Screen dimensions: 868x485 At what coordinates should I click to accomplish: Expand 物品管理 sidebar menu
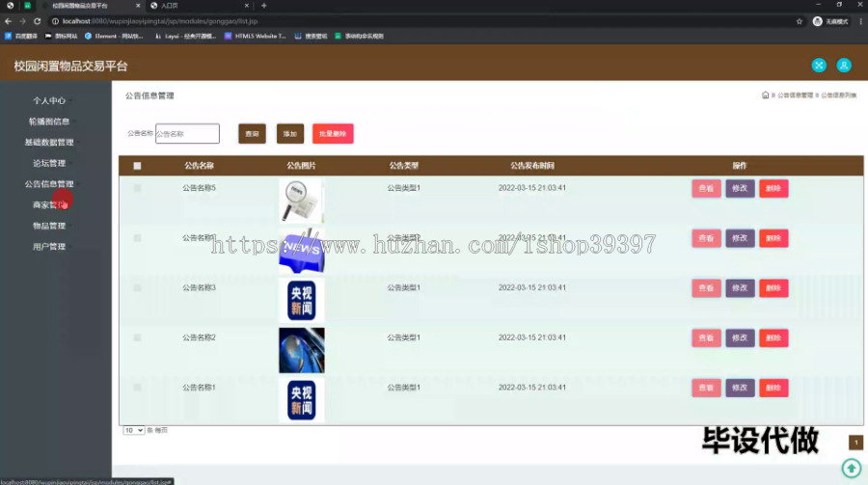click(x=49, y=226)
